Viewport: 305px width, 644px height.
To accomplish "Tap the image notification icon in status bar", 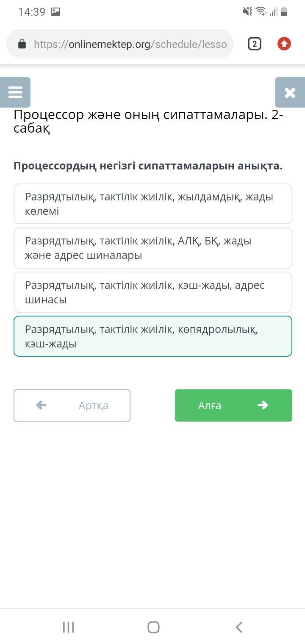I will click(x=55, y=12).
